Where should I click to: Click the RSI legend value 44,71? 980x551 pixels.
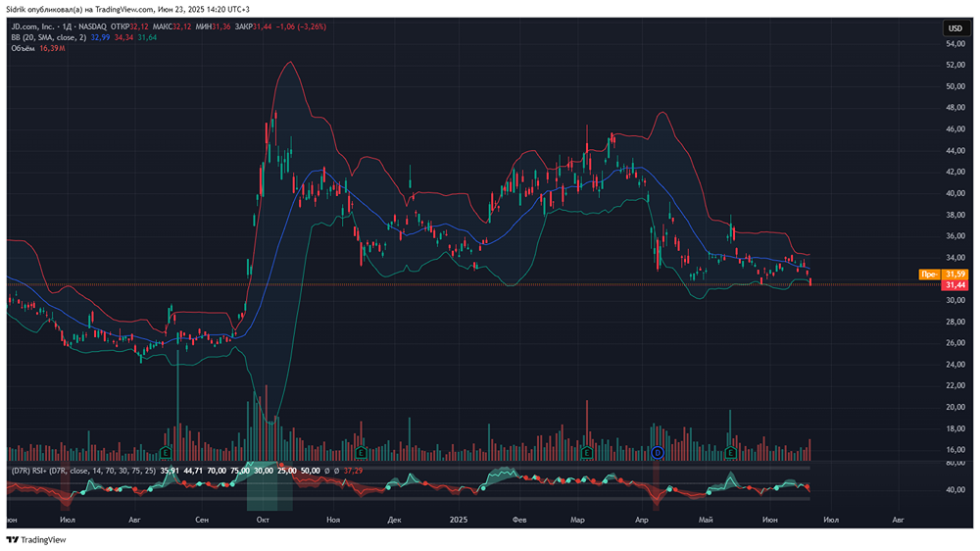193,471
